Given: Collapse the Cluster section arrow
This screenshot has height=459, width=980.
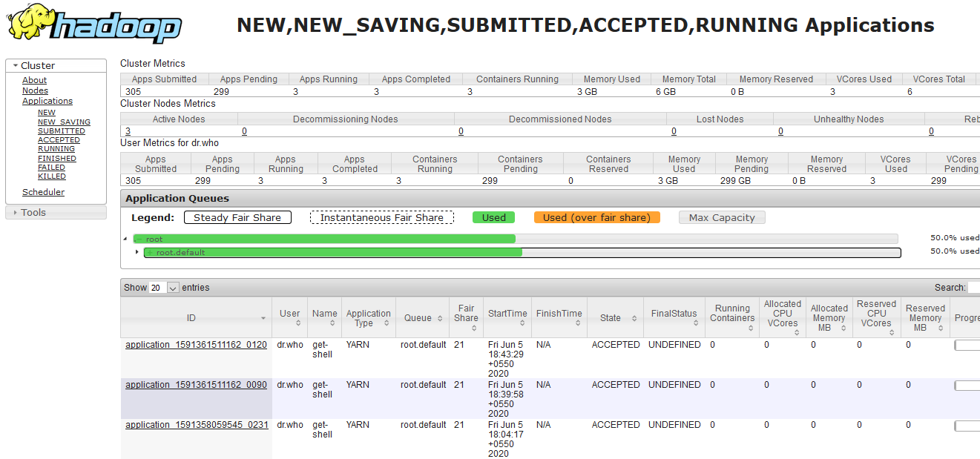Looking at the screenshot, I should 16,66.
